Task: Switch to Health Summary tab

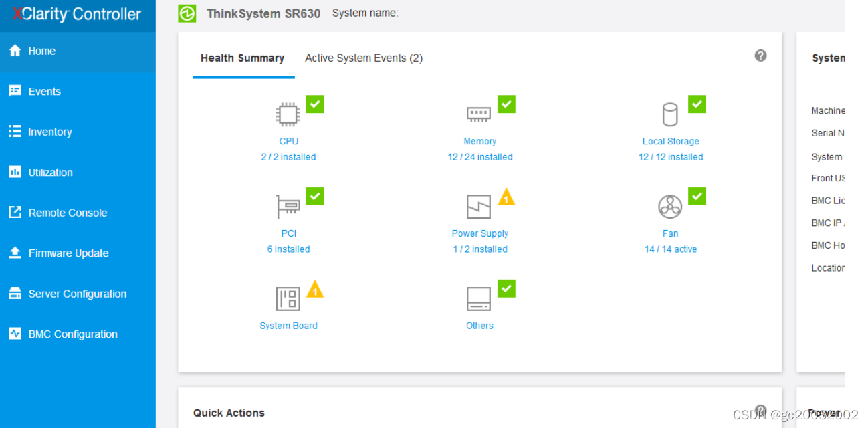Action: coord(243,58)
